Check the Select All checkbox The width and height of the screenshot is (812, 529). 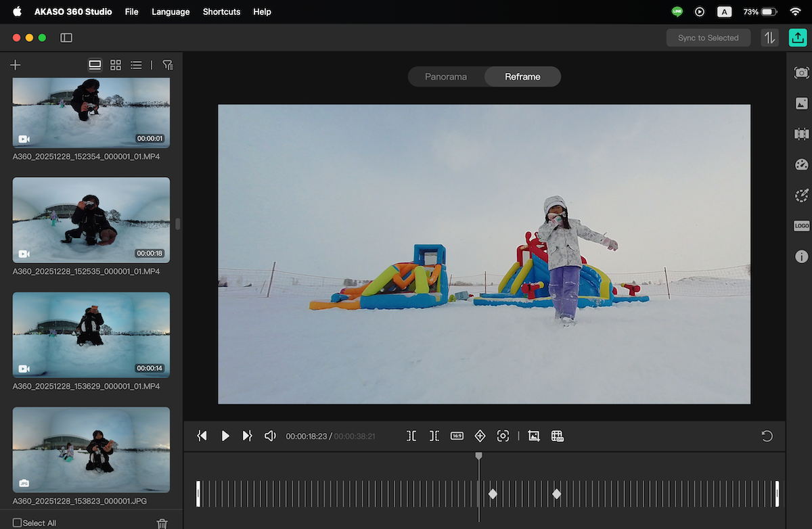pos(18,523)
